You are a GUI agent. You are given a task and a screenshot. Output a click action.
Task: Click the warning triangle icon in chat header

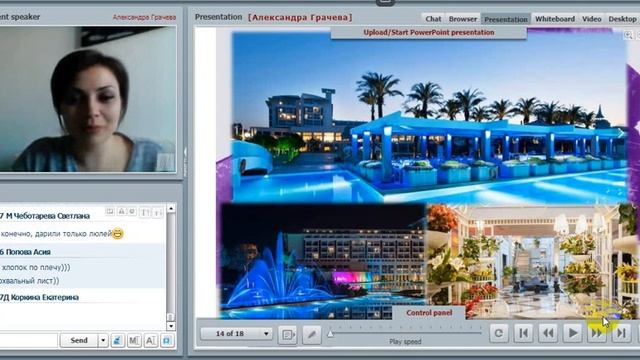pos(122,211)
